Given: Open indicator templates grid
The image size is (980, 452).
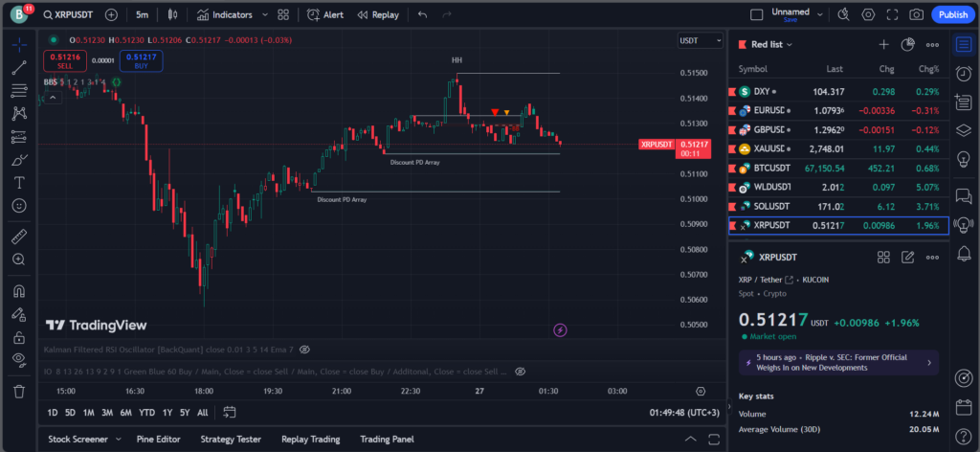Looking at the screenshot, I should (283, 14).
